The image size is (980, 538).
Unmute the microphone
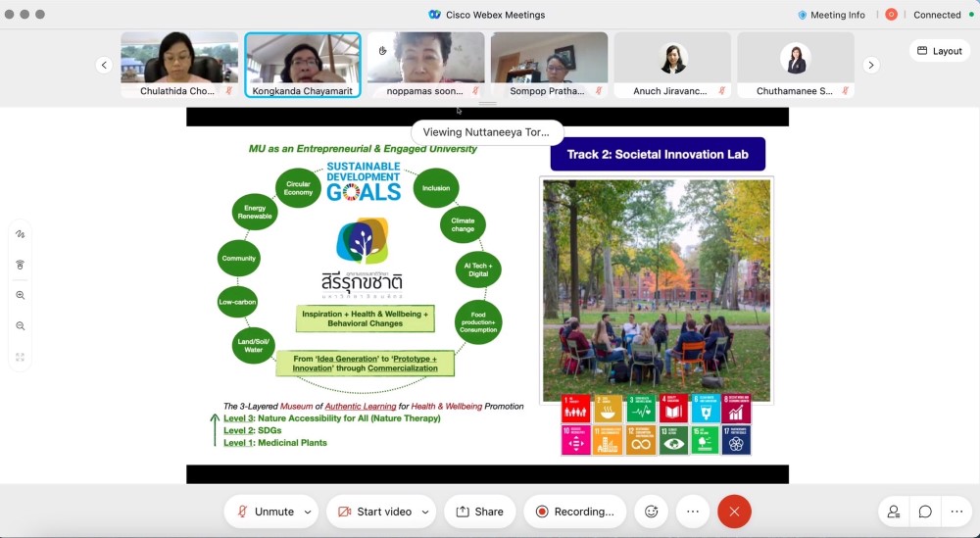coord(264,512)
